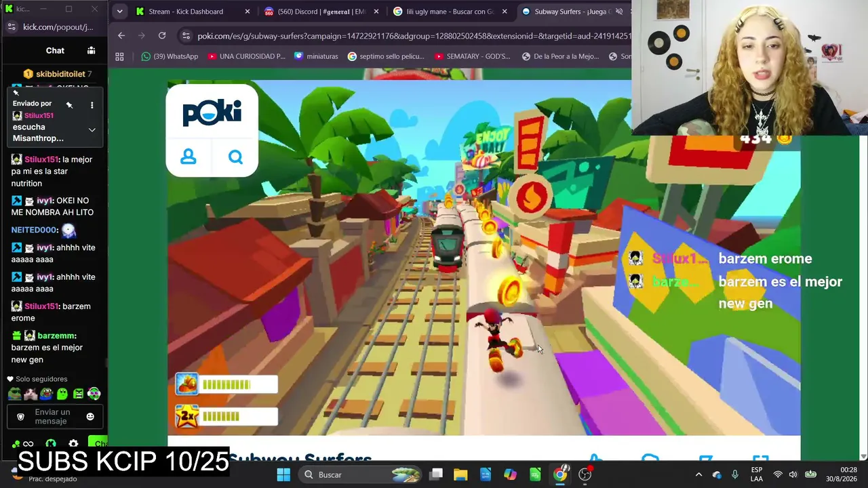868x488 pixels.
Task: View site info in Kick popout window
Action: [11, 27]
